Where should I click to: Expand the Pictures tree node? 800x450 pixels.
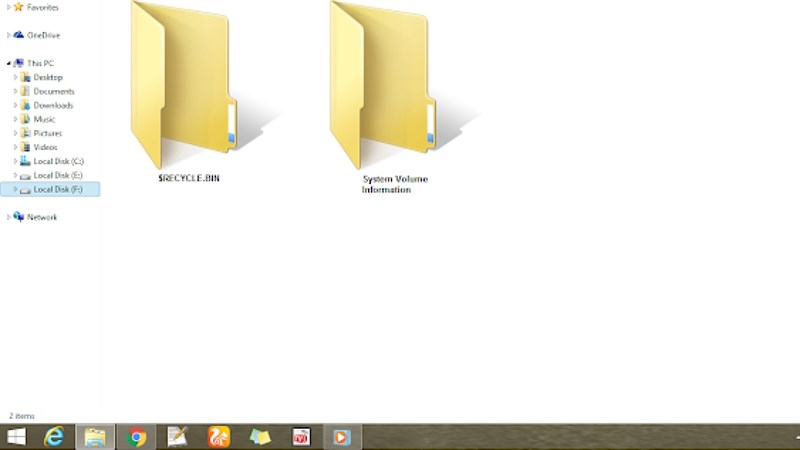(x=15, y=133)
